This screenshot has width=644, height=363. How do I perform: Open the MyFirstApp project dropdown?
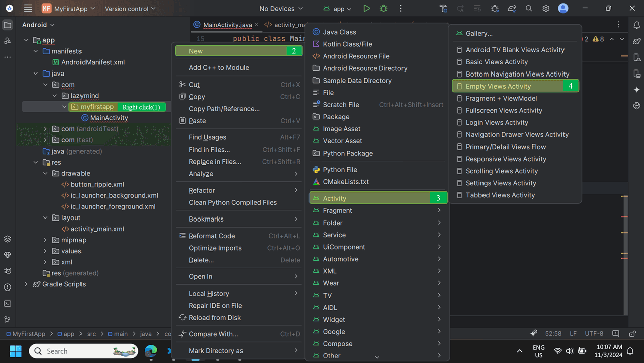pyautogui.click(x=68, y=8)
